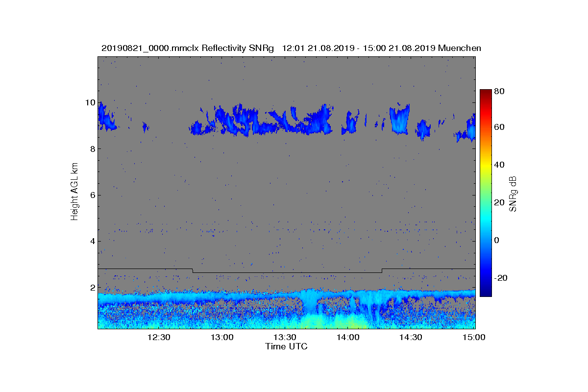Click the 14:00 time tick label
588x392 pixels.
348,337
